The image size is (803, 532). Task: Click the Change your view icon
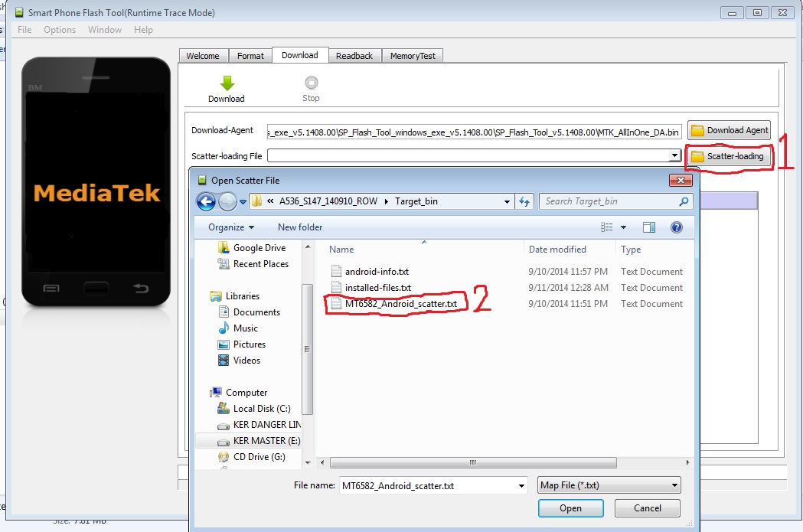[x=607, y=227]
